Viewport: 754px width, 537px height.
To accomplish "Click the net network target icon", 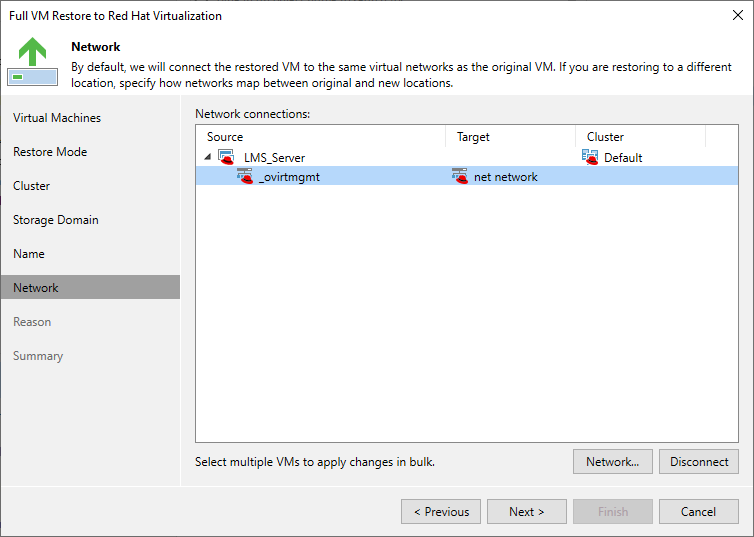I will 460,177.
